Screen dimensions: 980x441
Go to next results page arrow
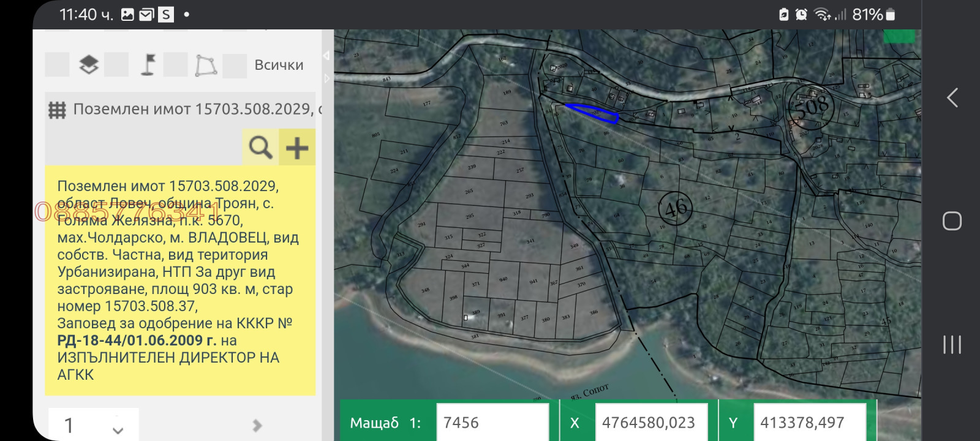(257, 425)
